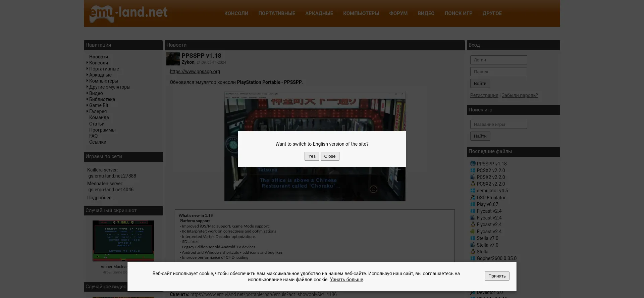
Task: Open the Регистрация link
Action: tap(484, 95)
